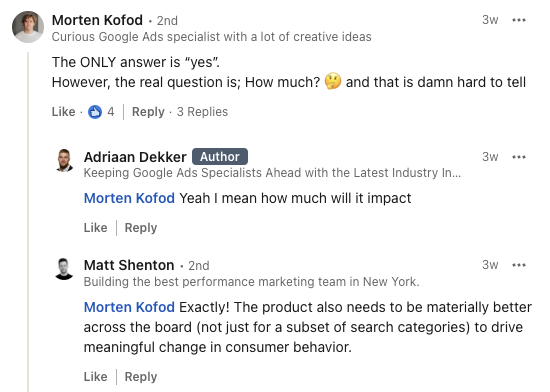Viewport: 550px width, 392px height.
Task: Click the blue thumbs-up reaction icon
Action: tap(95, 112)
